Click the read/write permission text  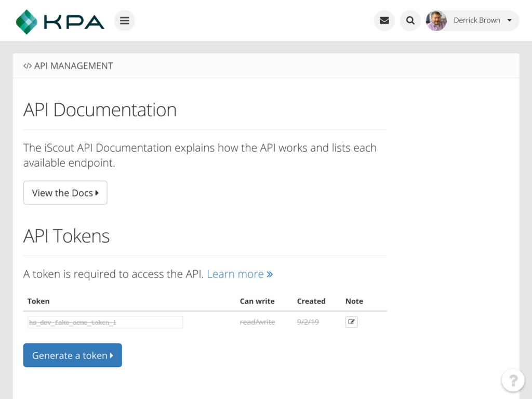click(257, 322)
